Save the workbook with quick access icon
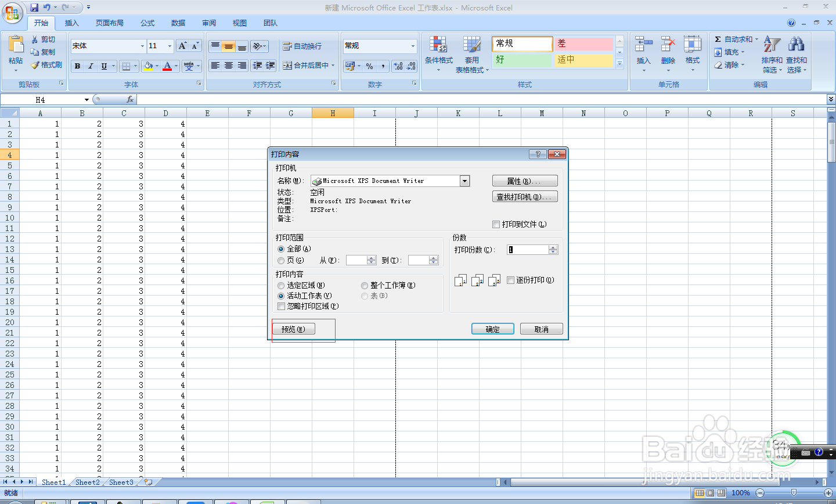This screenshot has height=504, width=836. [34, 8]
